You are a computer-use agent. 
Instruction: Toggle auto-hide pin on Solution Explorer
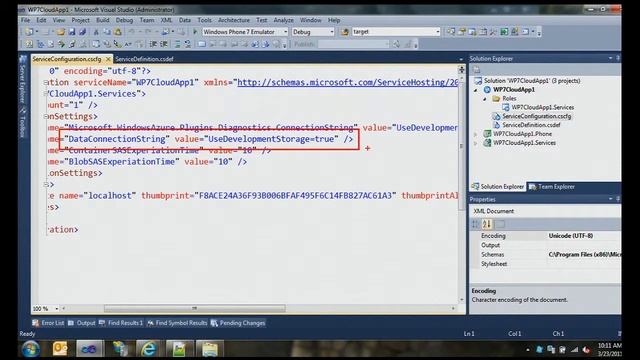point(618,58)
